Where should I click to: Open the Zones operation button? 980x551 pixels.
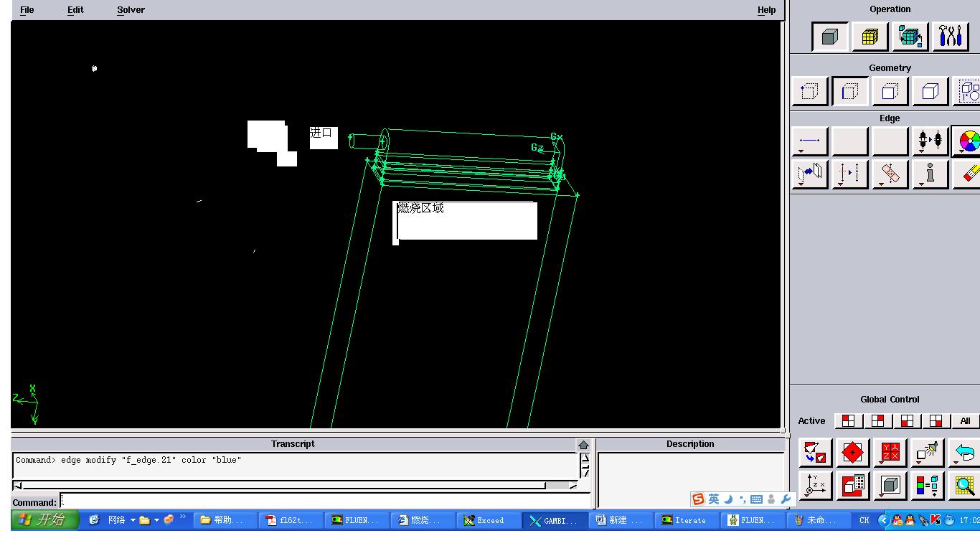pyautogui.click(x=910, y=37)
